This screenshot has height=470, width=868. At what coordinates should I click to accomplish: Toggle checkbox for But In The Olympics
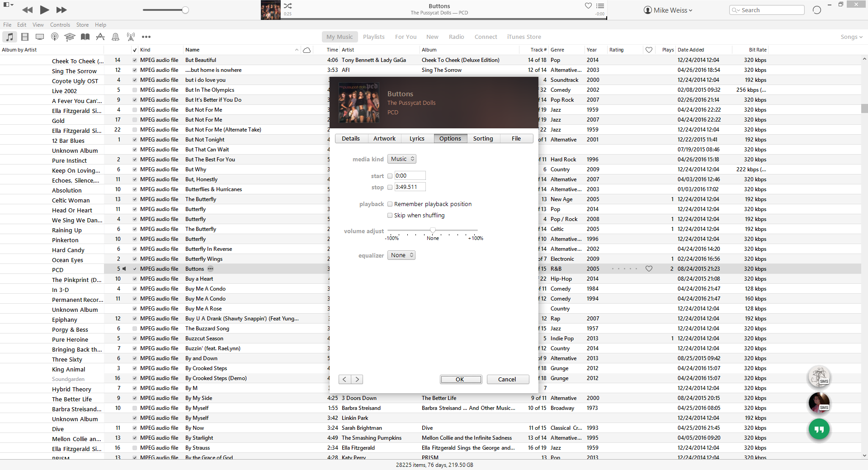(135, 90)
